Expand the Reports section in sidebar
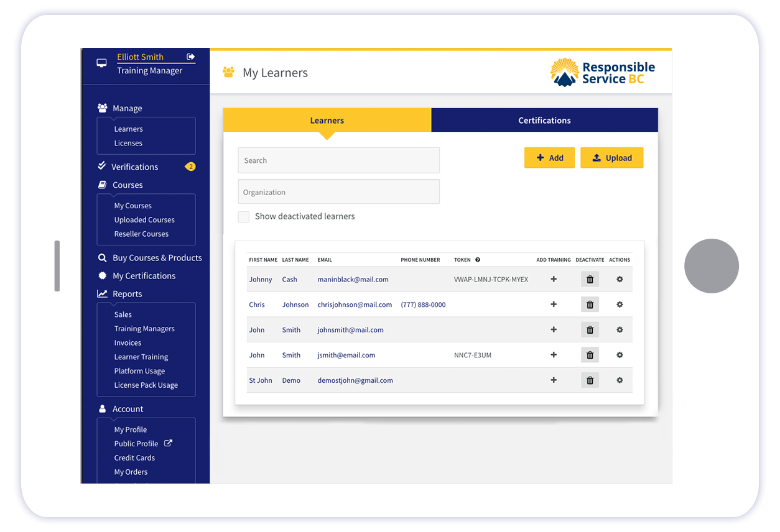 127,294
